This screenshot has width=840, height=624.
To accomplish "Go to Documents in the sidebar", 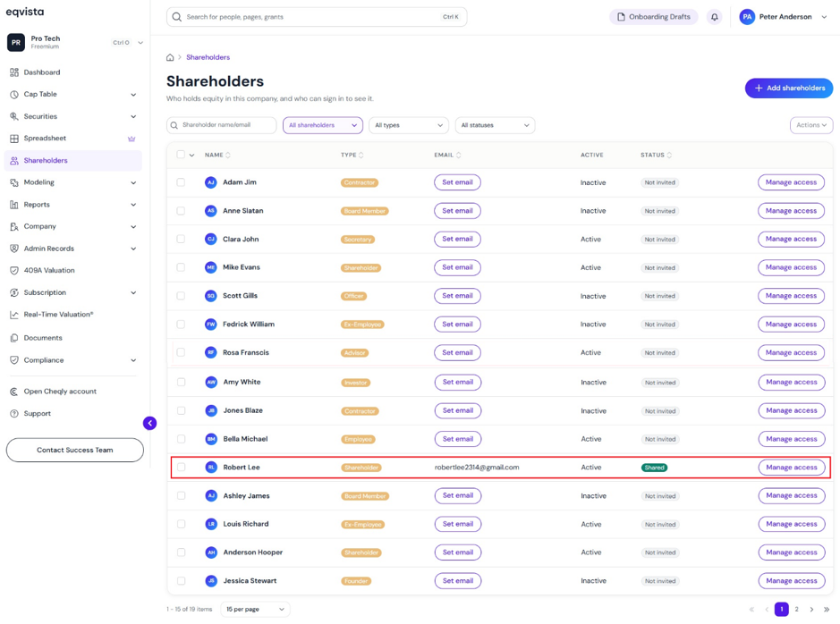I will [x=72, y=338].
